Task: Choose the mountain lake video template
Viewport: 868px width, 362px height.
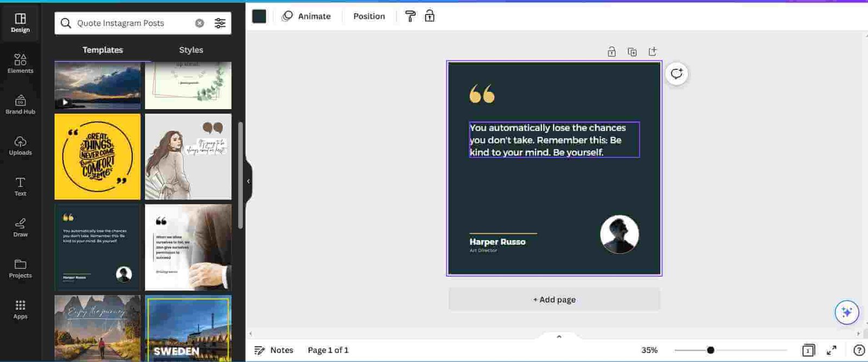Action: pyautogui.click(x=98, y=85)
